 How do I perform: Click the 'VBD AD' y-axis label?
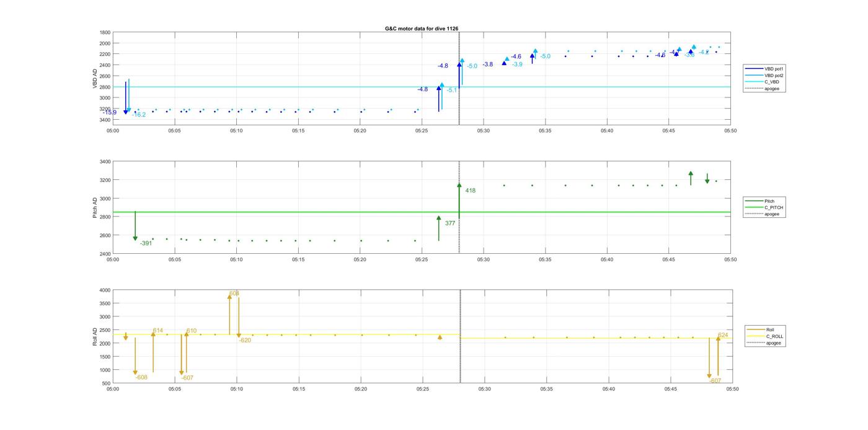pyautogui.click(x=95, y=78)
